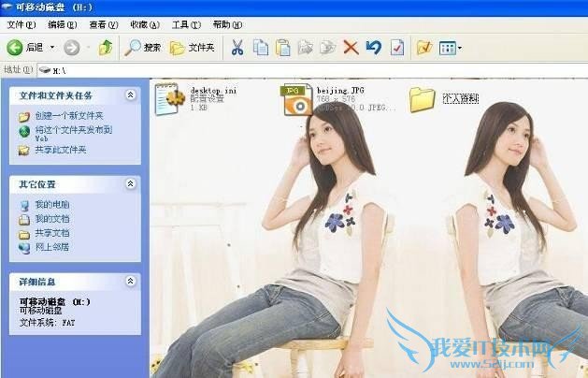The image size is (588, 378).
Task: Collapse the 详细信息 panel
Action: click(130, 281)
